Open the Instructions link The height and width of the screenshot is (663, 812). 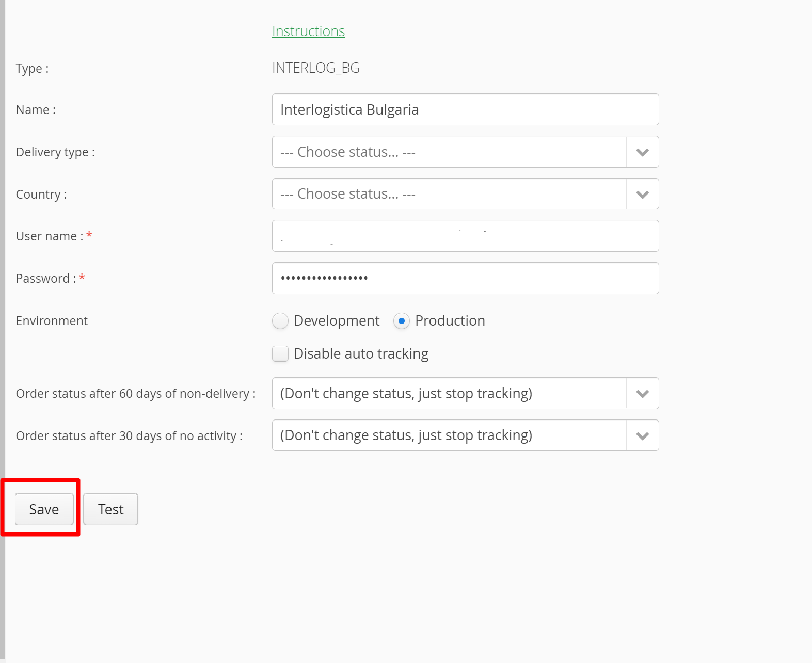[x=308, y=31]
